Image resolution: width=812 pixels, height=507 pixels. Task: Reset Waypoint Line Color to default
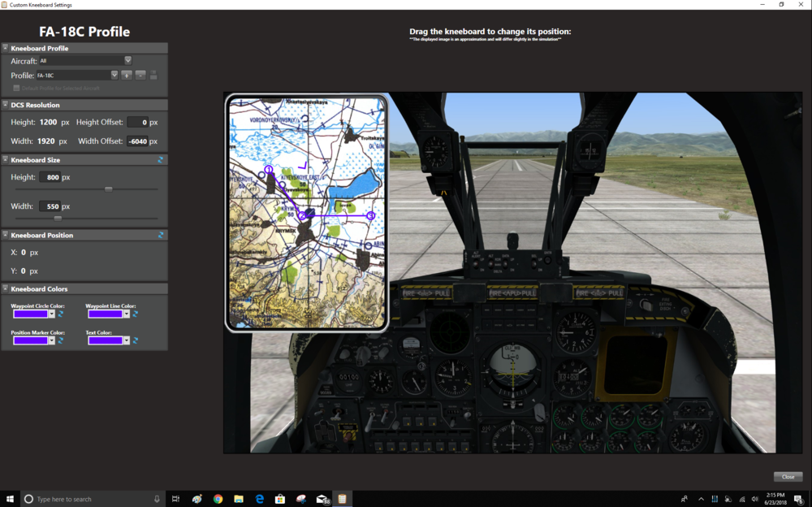coord(136,314)
